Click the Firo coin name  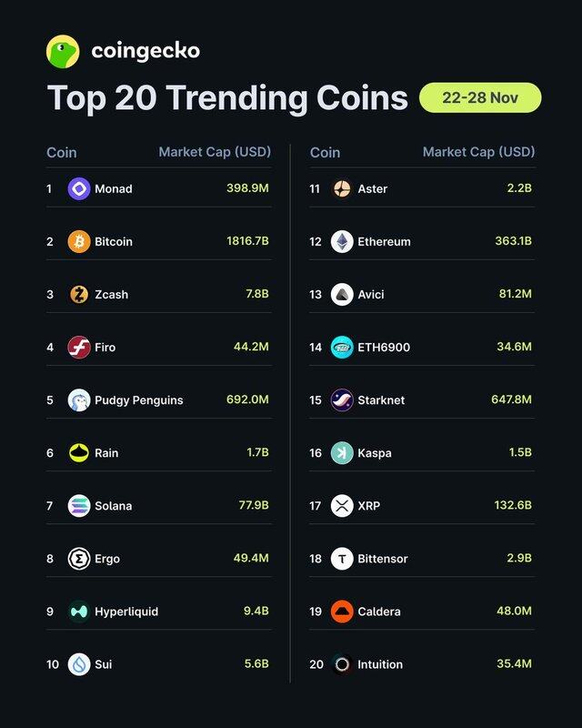[x=105, y=348]
